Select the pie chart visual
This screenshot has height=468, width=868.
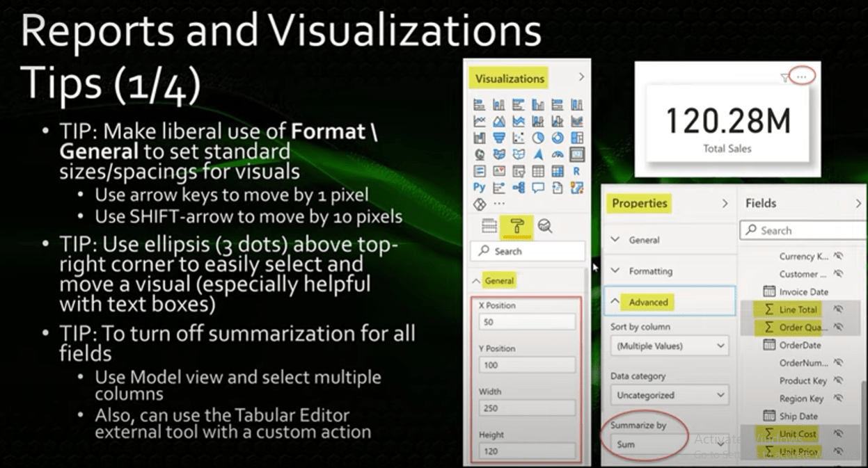click(538, 137)
